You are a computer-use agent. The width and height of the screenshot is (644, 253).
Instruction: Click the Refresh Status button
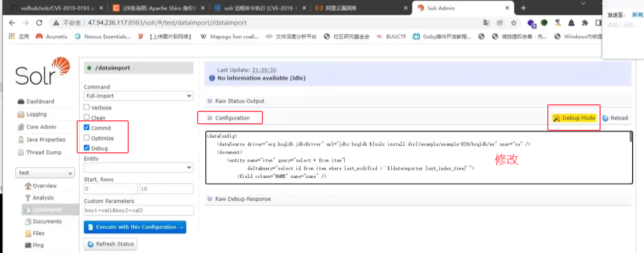coord(110,244)
